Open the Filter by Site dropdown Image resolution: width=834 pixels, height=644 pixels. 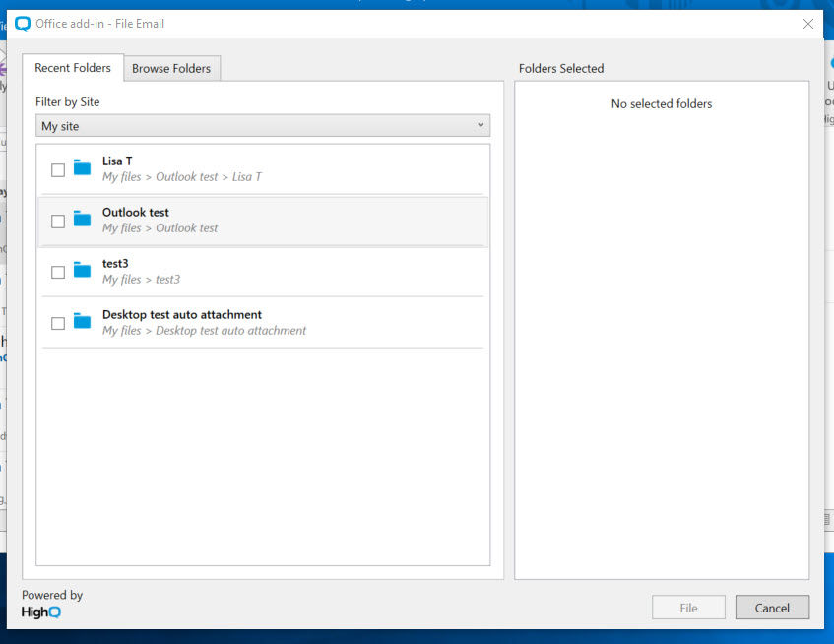263,126
